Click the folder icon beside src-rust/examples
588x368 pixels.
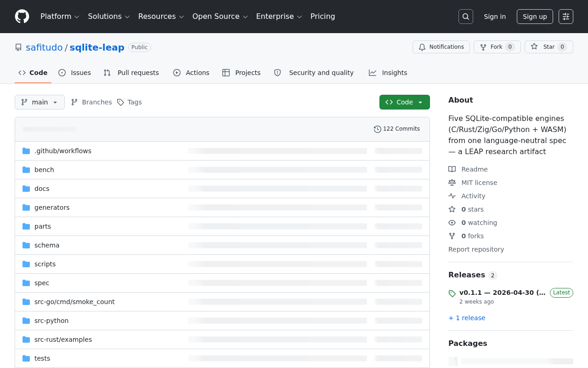tap(26, 339)
